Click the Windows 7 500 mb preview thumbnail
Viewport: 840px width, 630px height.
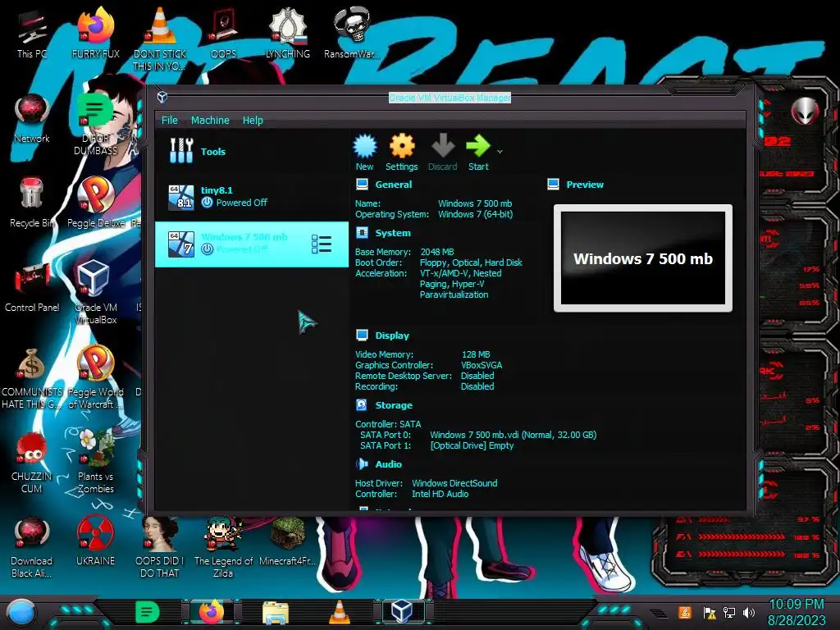tap(643, 258)
